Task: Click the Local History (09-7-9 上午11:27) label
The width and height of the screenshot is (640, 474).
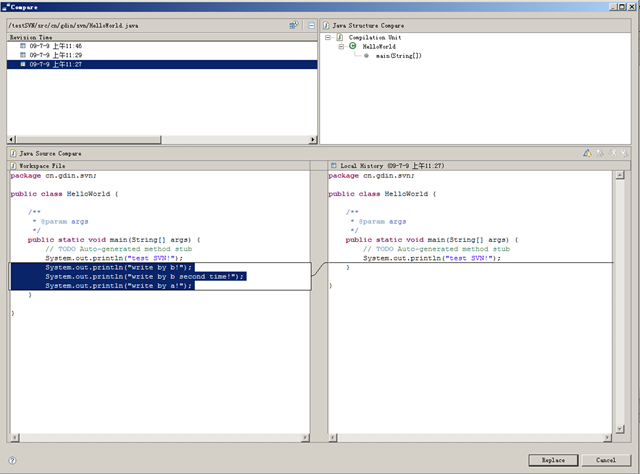Action: click(x=392, y=166)
